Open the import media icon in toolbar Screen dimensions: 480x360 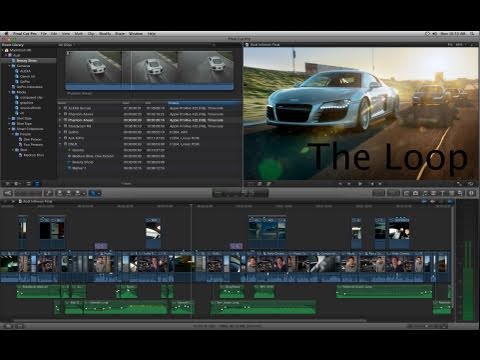tap(8, 193)
